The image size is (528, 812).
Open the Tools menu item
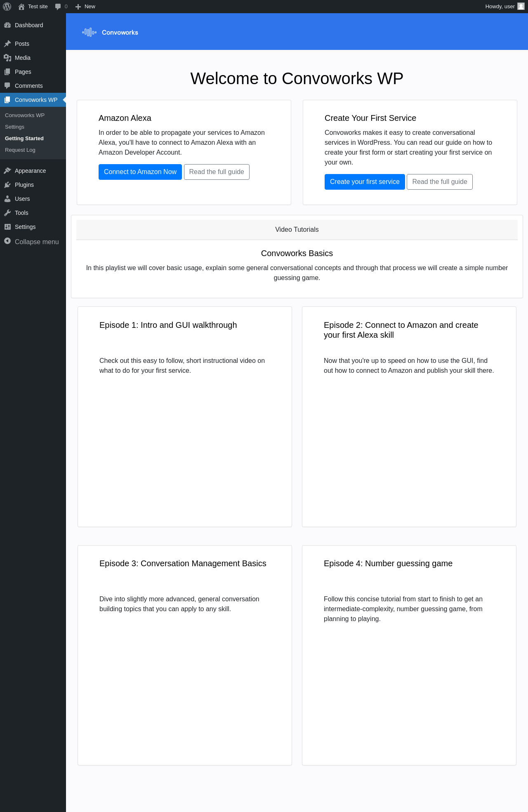tap(33, 213)
